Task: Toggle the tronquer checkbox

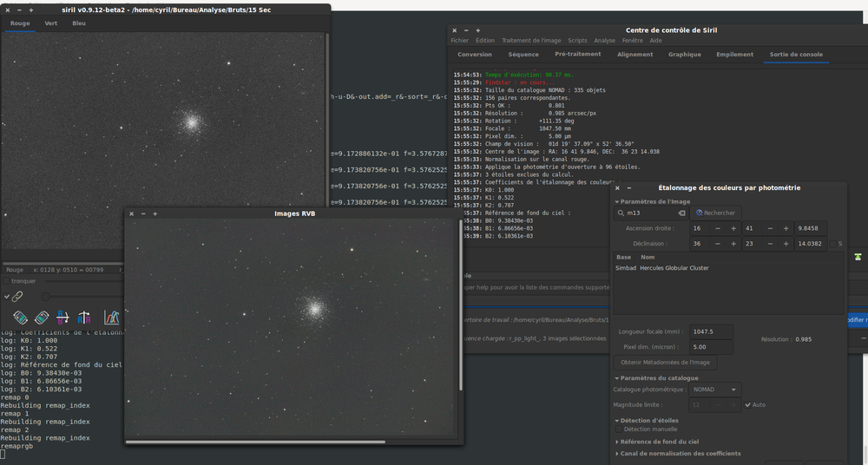Action: 6,281
